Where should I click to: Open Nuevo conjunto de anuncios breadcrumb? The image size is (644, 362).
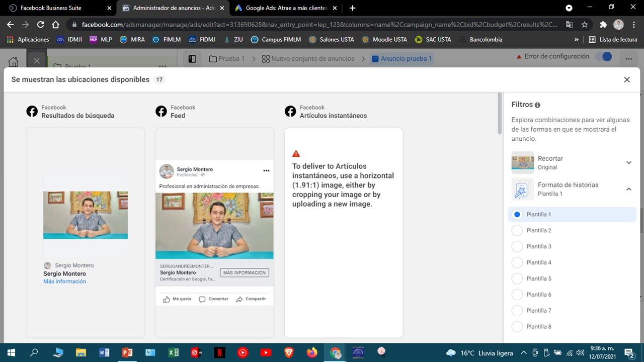tap(308, 59)
